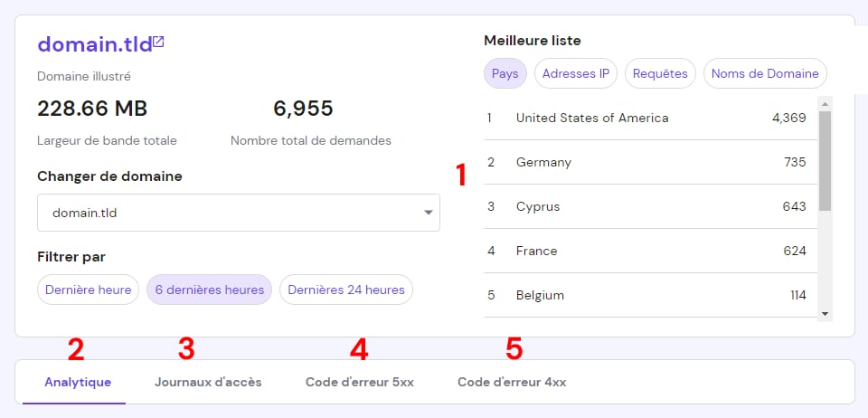
Task: Expand the Changer de domaine dropdown arrow
Action: (428, 214)
